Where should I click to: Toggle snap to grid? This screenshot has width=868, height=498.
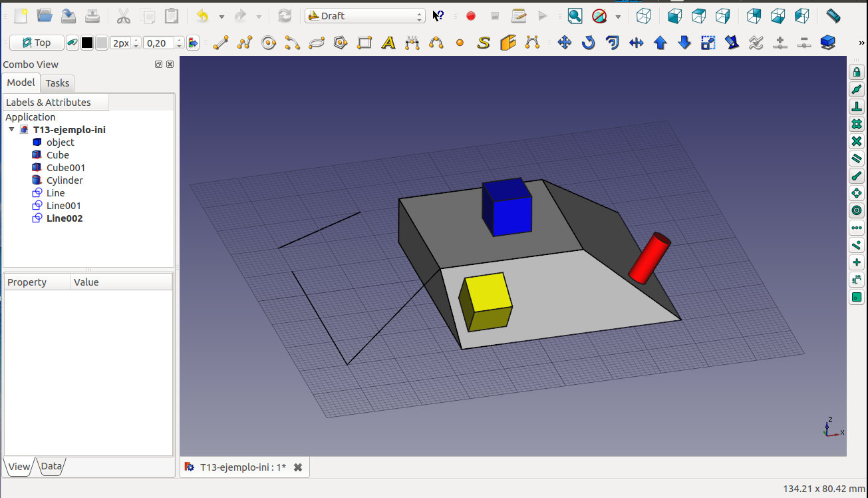point(857,124)
